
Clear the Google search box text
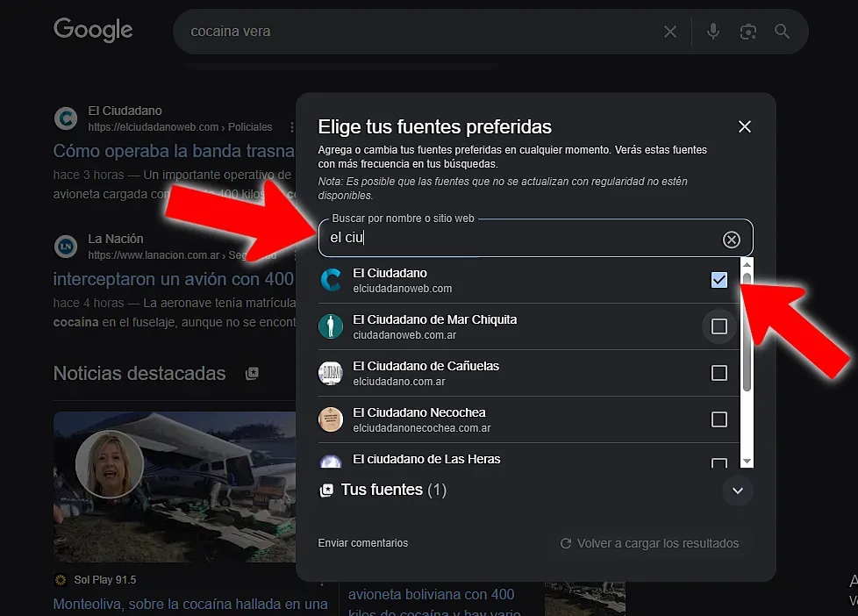pos(669,32)
